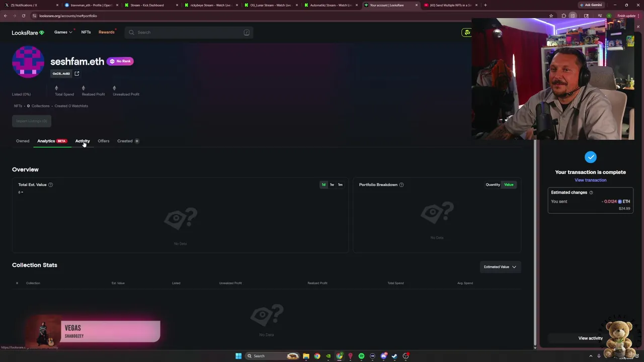Go to NFTs in the top navigation
The height and width of the screenshot is (362, 644).
pyautogui.click(x=86, y=32)
